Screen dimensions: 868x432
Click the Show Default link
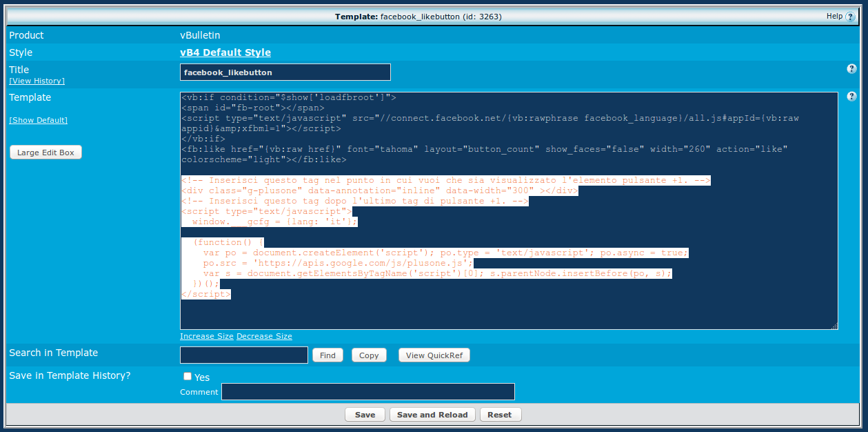point(38,120)
